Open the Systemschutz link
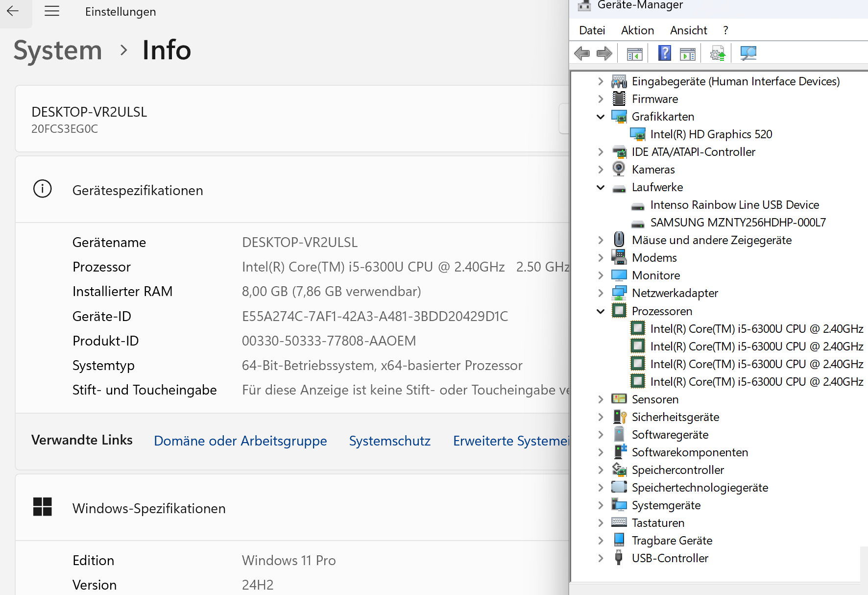 (x=390, y=441)
